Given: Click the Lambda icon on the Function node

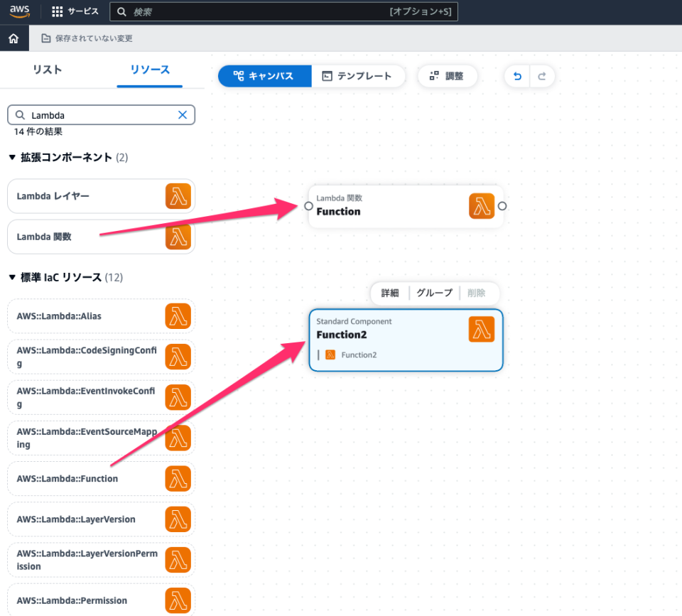Looking at the screenshot, I should click(x=481, y=206).
